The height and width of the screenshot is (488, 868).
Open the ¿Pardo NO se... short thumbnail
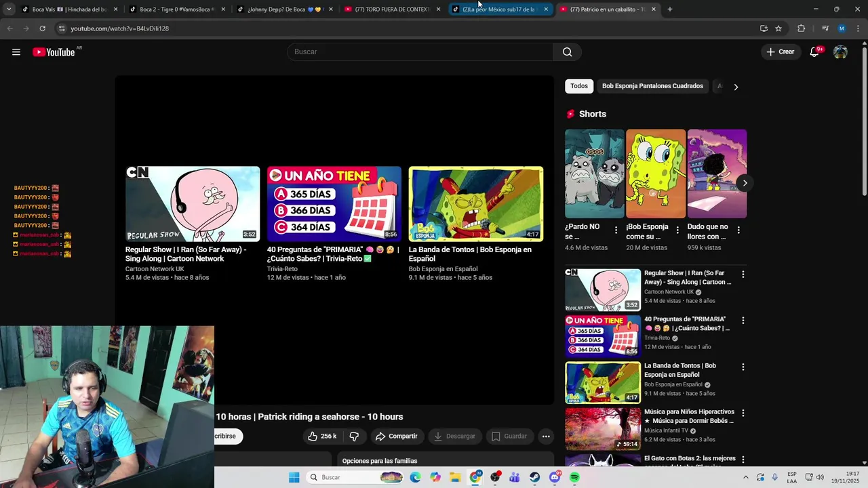595,174
